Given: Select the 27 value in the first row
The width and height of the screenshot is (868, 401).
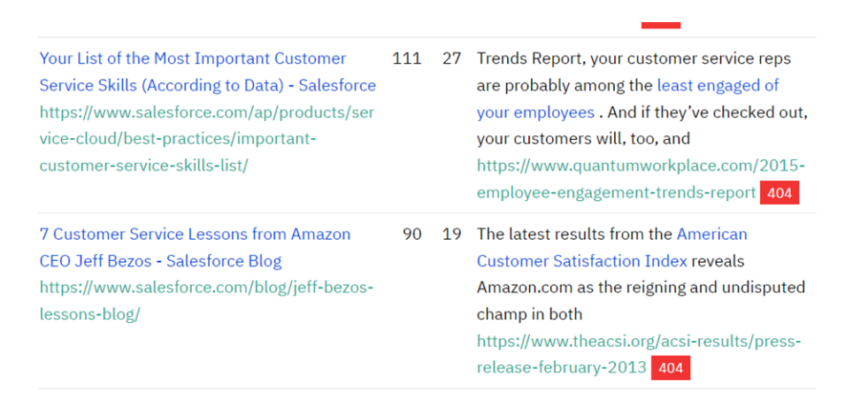Looking at the screenshot, I should (452, 58).
